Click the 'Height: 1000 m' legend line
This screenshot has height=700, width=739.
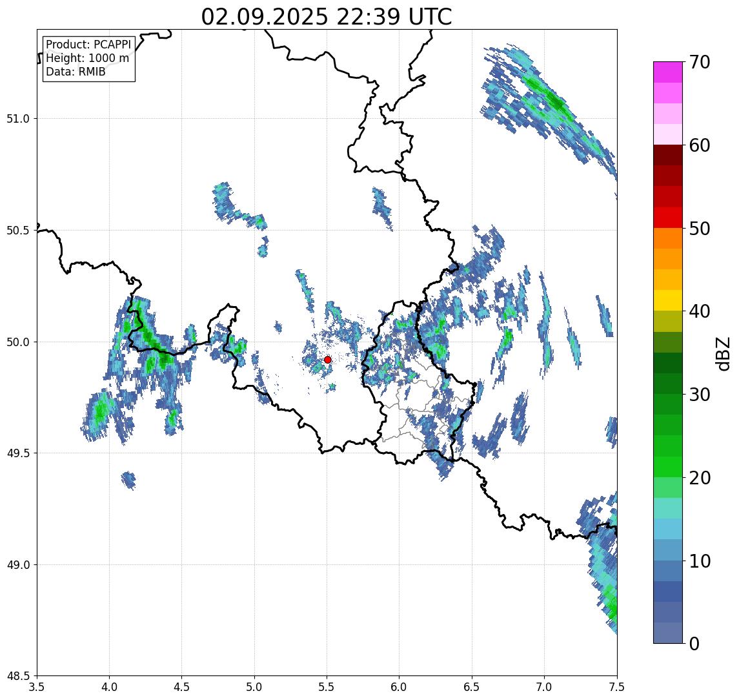coord(87,58)
